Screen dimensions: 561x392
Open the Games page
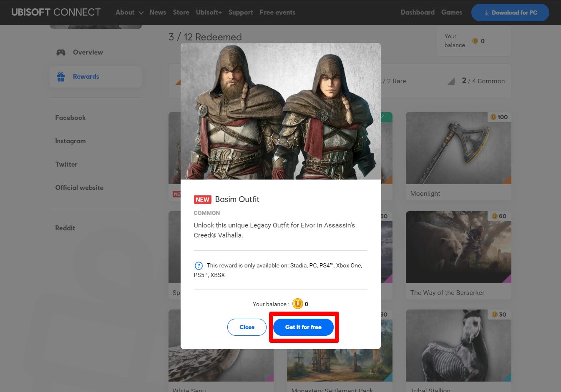pyautogui.click(x=452, y=12)
